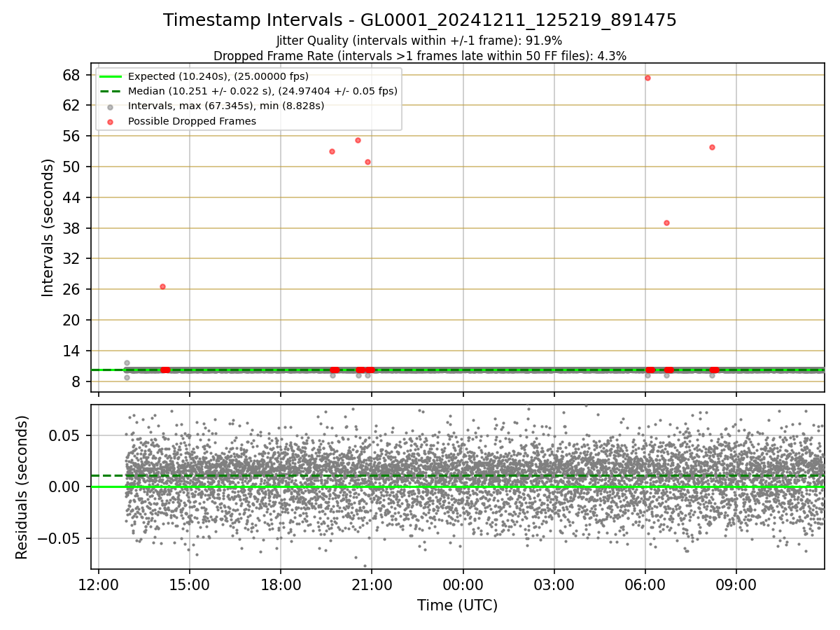Viewport: 840px width, 630px height.
Task: Click the '12:00' time tick label
Action: [x=99, y=585]
